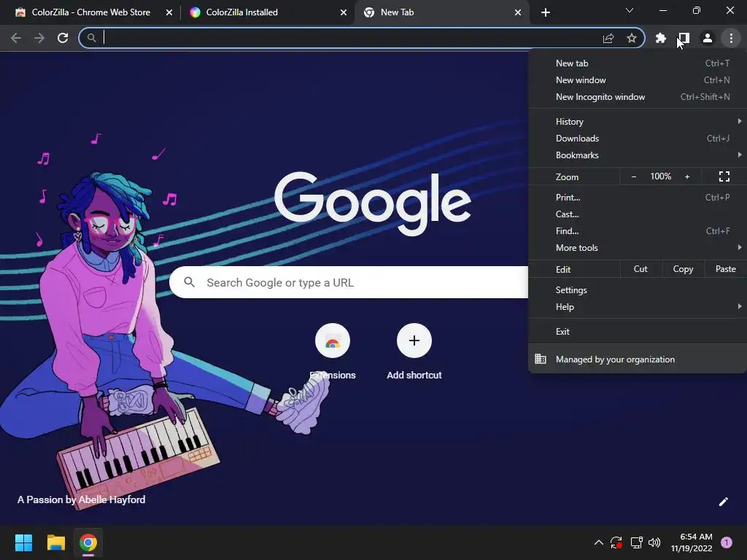Close the Chrome three-dot menu button
The image size is (747, 560).
point(731,38)
